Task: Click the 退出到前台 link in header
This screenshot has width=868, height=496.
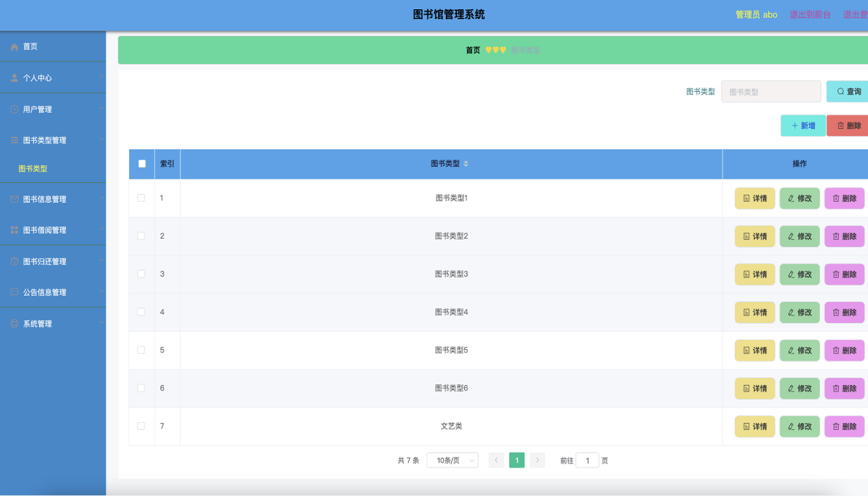Action: pos(810,14)
